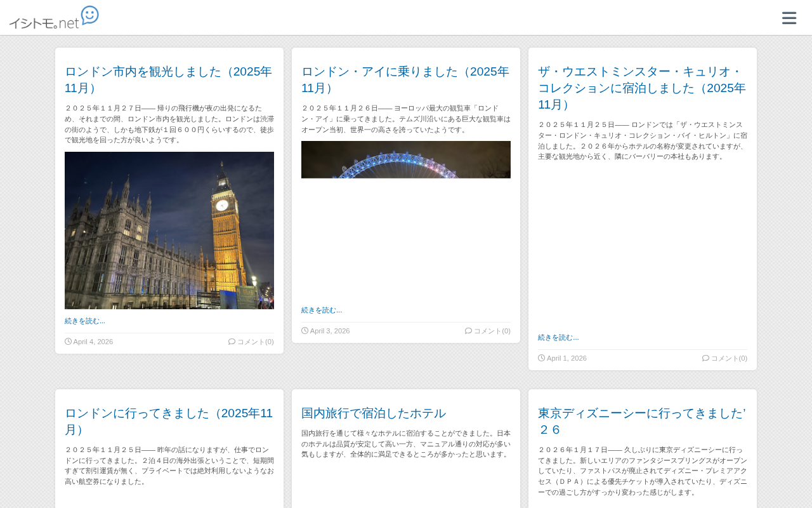Click the comment bubble icon under April 1 post
Image resolution: width=812 pixels, height=508 pixels.
(x=705, y=358)
